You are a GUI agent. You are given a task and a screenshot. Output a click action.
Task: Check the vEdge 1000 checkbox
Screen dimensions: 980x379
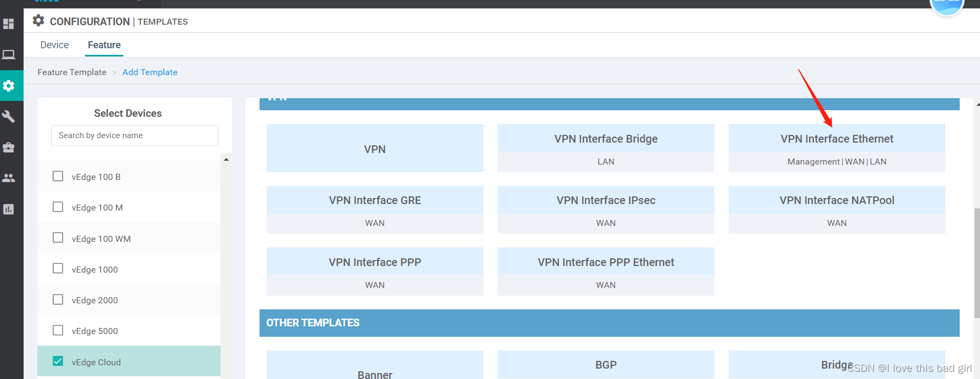coord(58,268)
